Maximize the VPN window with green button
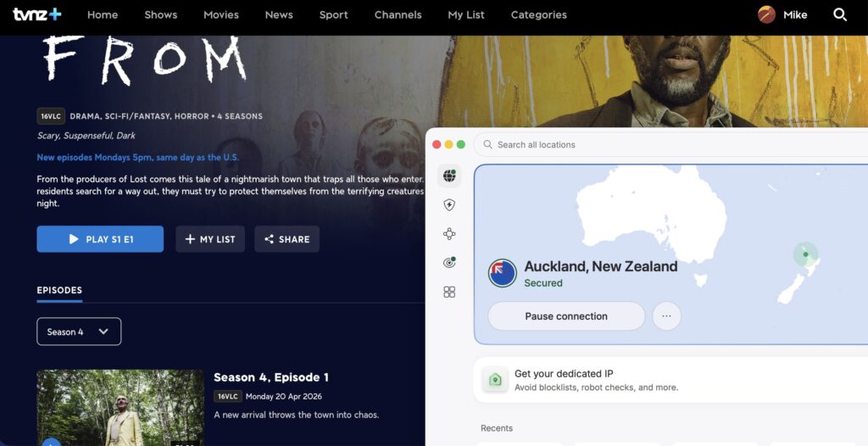Image resolution: width=868 pixels, height=446 pixels. [460, 145]
